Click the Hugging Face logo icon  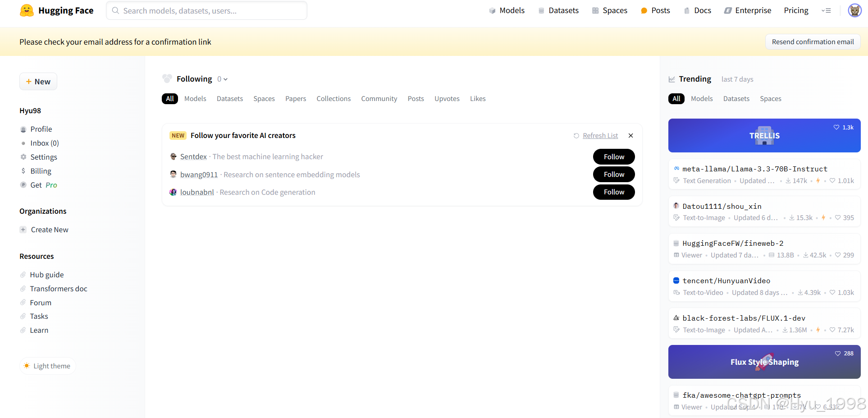[x=27, y=10]
